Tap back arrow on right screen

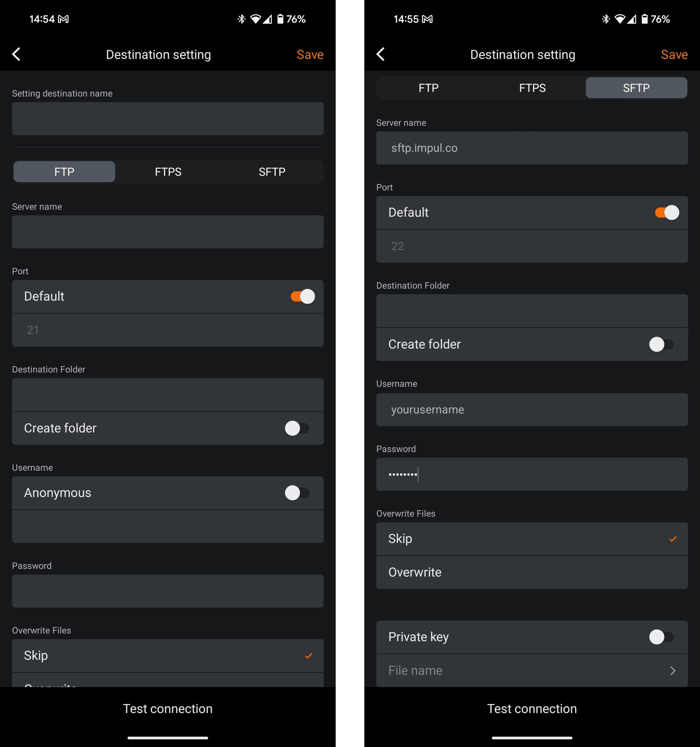click(x=380, y=55)
